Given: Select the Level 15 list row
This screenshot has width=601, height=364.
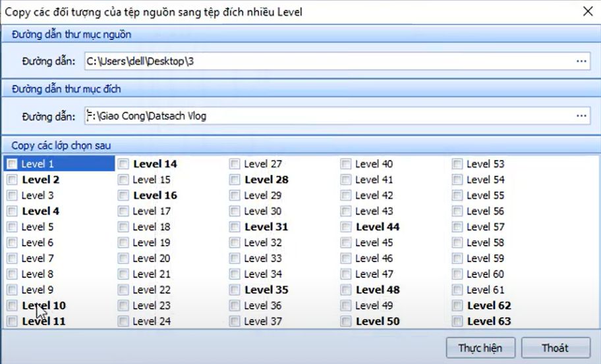Looking at the screenshot, I should click(x=171, y=180).
